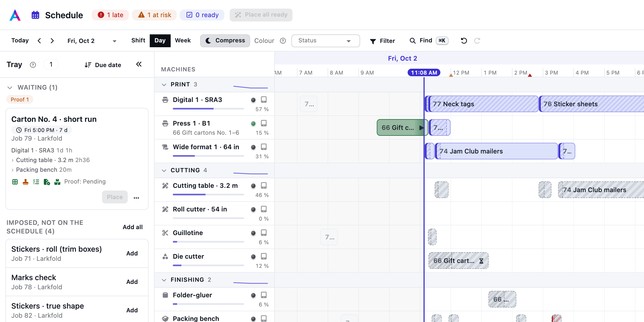644x322 pixels.
Task: Click Guillotine device icon
Action: (x=264, y=233)
